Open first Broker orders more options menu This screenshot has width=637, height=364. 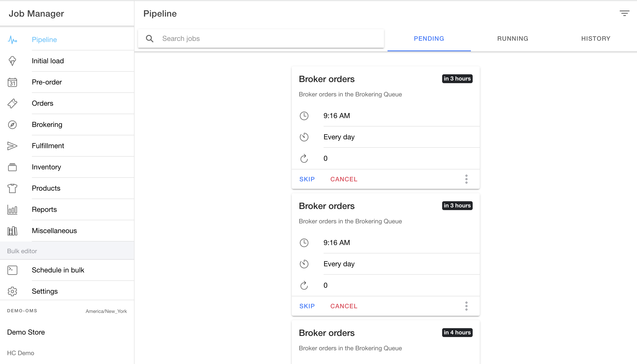click(x=466, y=179)
